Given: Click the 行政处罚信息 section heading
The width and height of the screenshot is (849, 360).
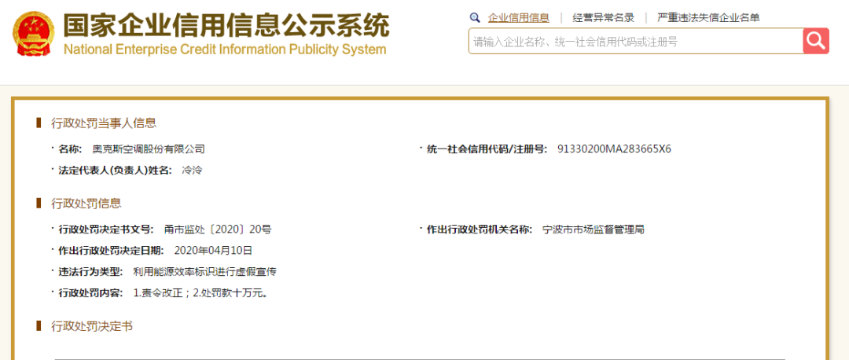Looking at the screenshot, I should [86, 203].
